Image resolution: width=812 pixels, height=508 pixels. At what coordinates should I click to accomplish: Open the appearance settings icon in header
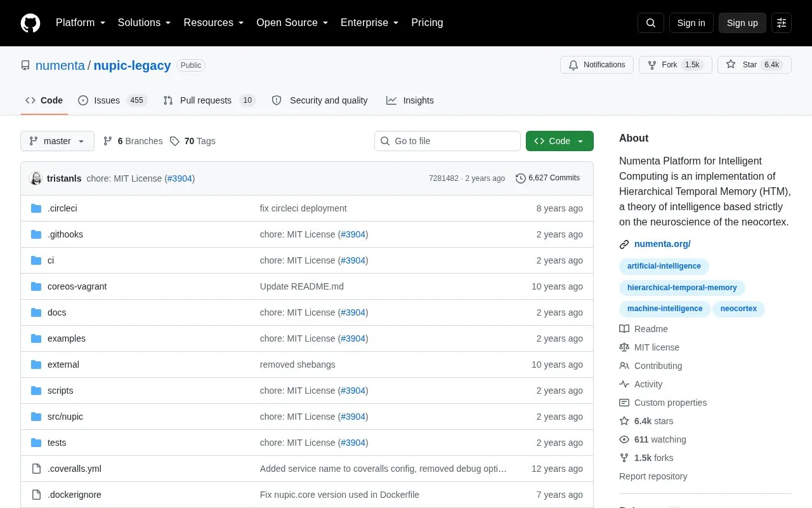[x=782, y=23]
